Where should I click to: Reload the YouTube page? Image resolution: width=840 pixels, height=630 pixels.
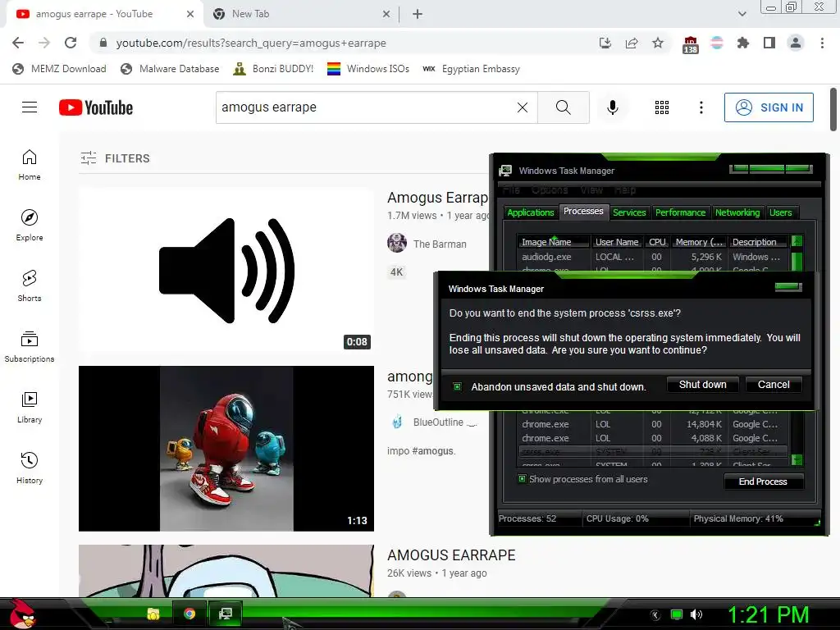pos(71,43)
